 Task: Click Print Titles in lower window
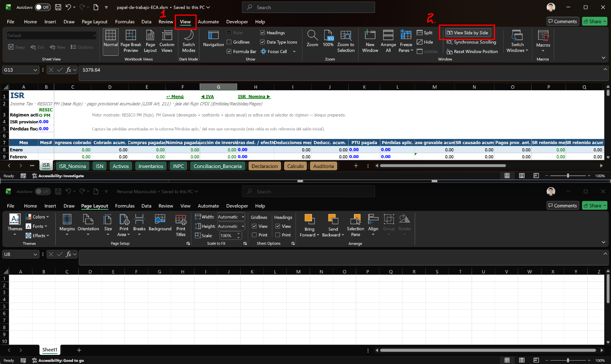[x=181, y=225]
